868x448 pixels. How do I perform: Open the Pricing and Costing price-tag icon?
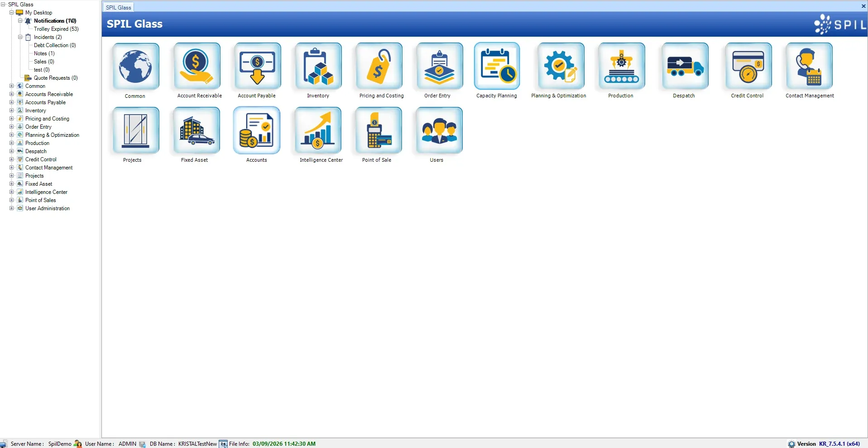coord(379,66)
